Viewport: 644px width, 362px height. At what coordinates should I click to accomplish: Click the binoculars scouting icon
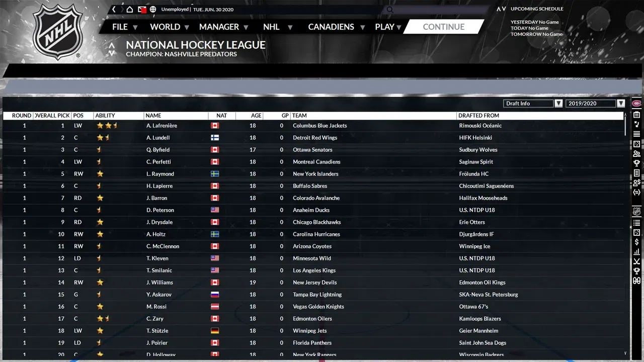(636, 281)
